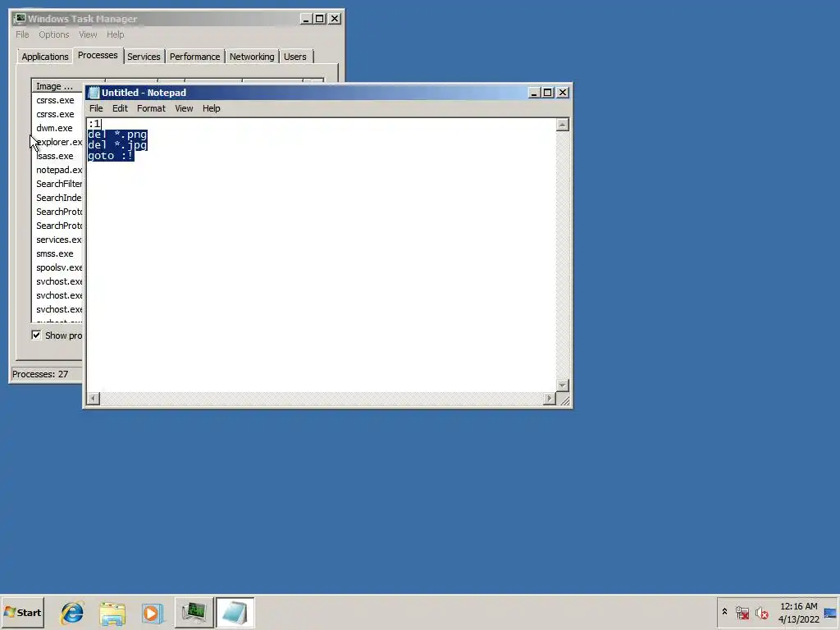
Task: Click the network status tray icon
Action: point(742,612)
